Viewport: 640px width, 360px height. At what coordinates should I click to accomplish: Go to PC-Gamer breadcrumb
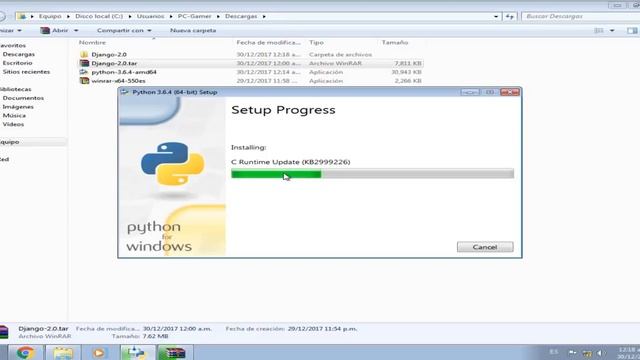click(x=194, y=16)
